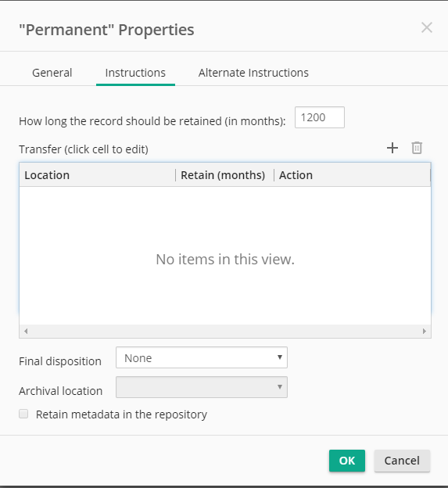Screen dimensions: 448x488
Task: Switch to the General tab
Action: point(52,73)
